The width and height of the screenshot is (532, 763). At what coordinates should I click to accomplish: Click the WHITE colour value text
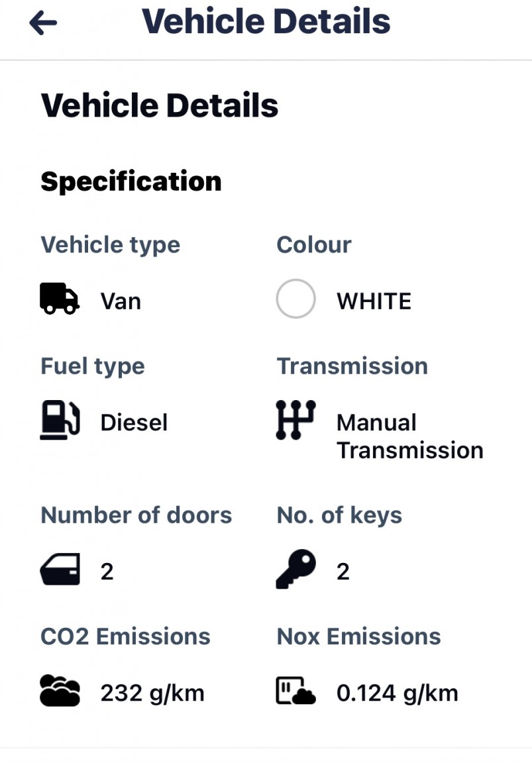[374, 301]
